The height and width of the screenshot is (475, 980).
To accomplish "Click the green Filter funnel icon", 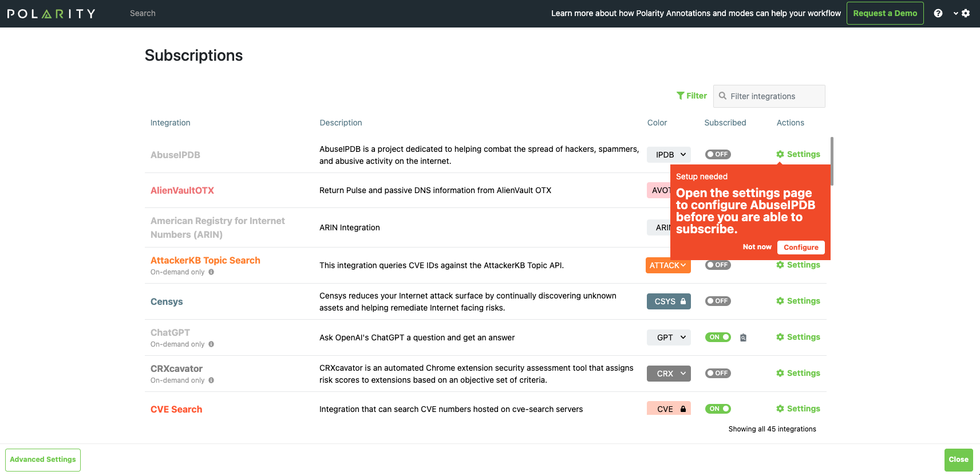I will (681, 96).
